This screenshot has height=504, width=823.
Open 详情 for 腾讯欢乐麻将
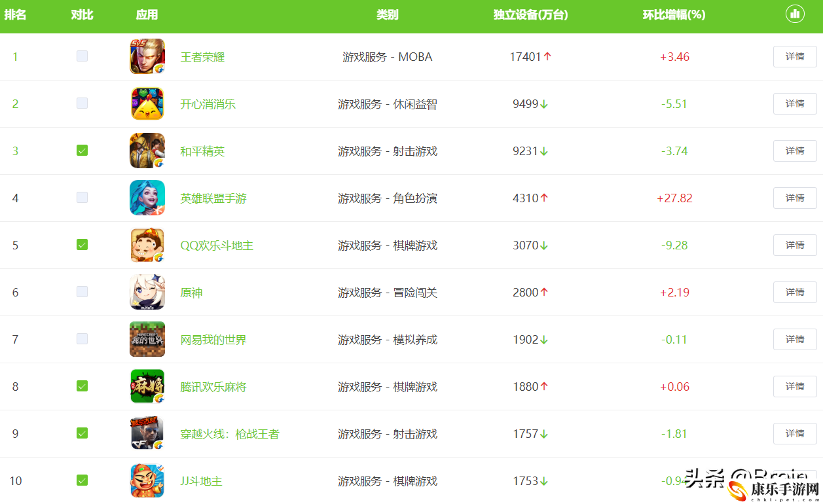pyautogui.click(x=795, y=386)
